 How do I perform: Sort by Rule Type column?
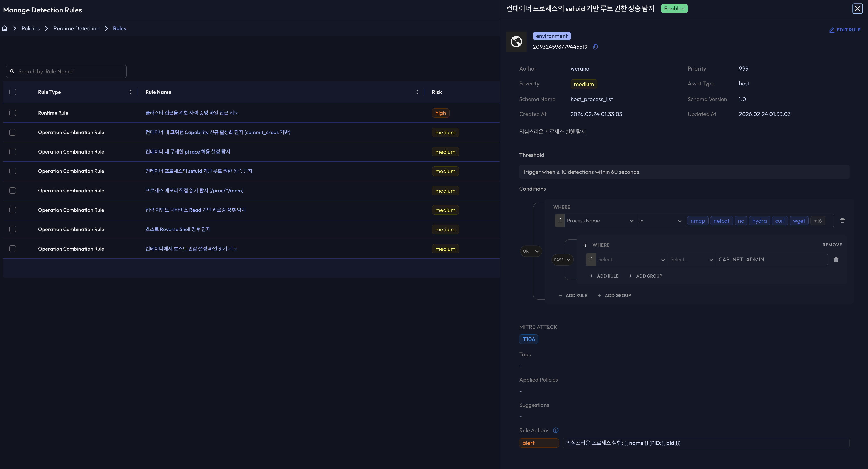tap(131, 92)
